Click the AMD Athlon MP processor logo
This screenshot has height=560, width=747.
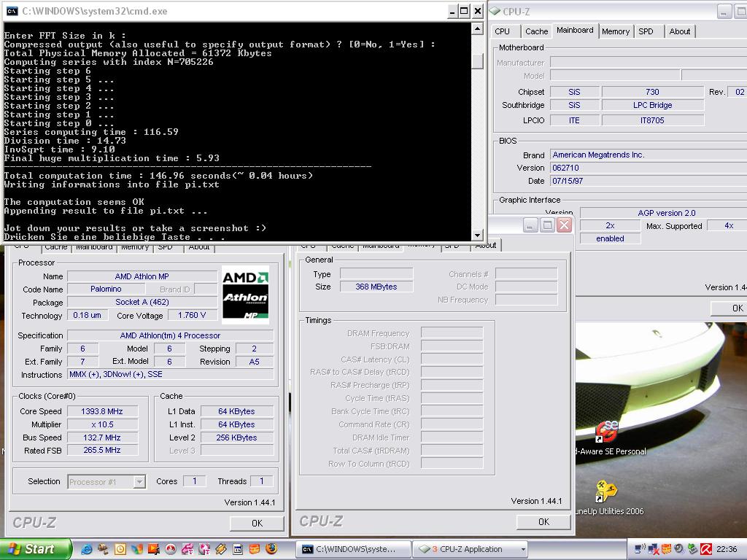pos(245,295)
